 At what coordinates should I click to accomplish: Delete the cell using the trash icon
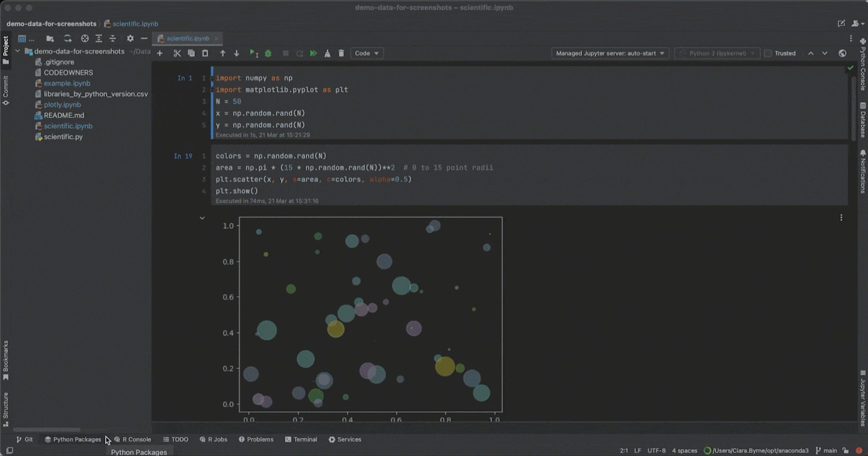click(341, 54)
